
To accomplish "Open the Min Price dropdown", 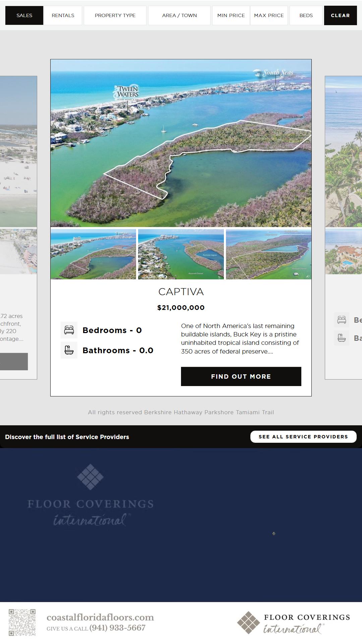I will (231, 15).
